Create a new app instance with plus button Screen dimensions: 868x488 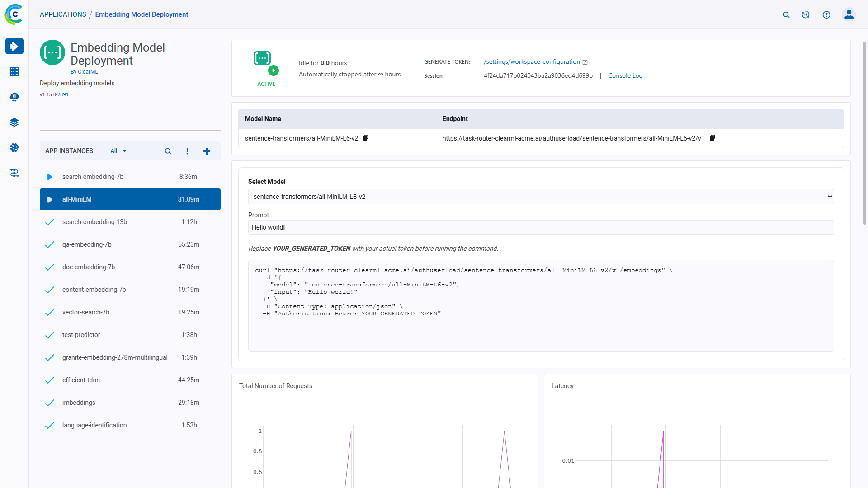[x=207, y=151]
